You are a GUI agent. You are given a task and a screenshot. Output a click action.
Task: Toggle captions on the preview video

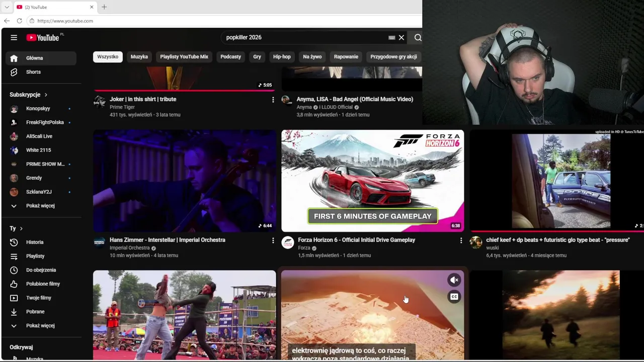454,297
